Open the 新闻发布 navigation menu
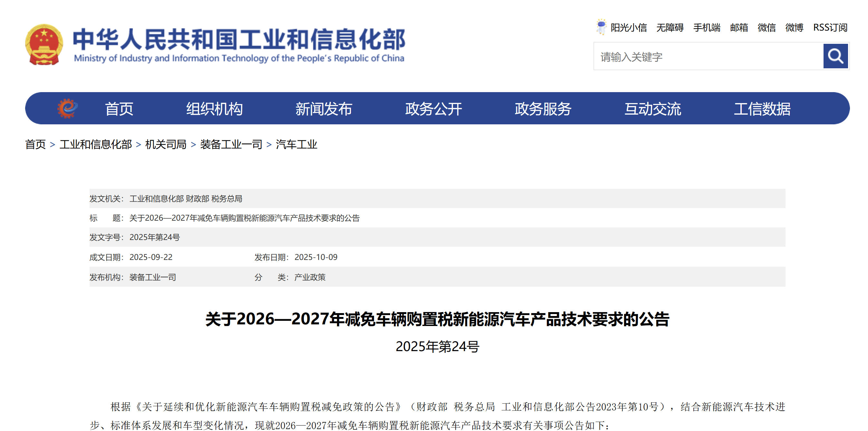This screenshot has height=431, width=868. click(x=324, y=109)
